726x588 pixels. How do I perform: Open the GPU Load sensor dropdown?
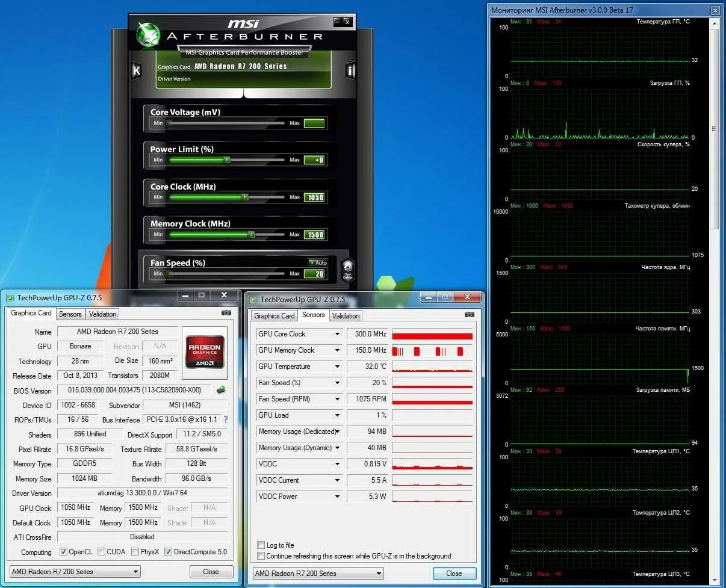pos(337,415)
